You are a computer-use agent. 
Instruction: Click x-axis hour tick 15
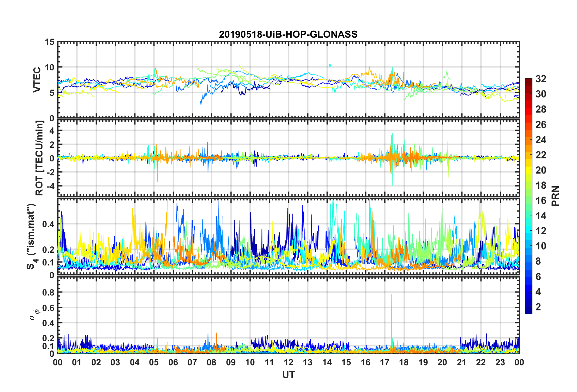pos(346,362)
